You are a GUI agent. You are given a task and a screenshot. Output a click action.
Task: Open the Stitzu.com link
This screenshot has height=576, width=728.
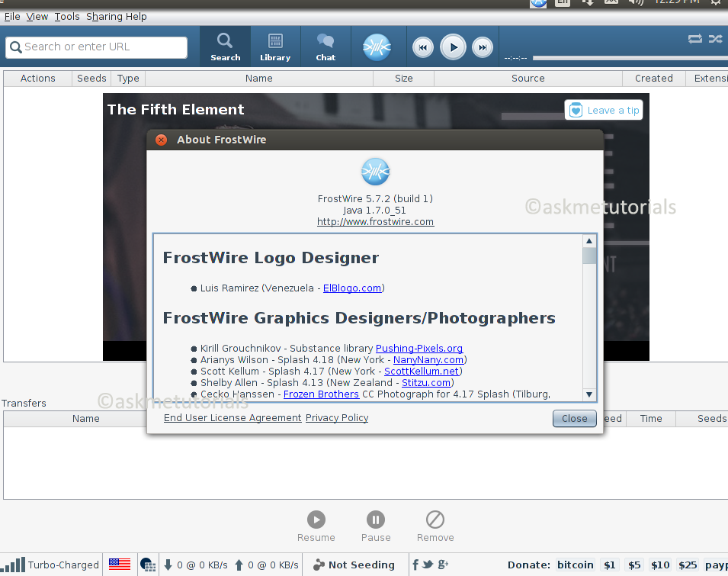(426, 383)
